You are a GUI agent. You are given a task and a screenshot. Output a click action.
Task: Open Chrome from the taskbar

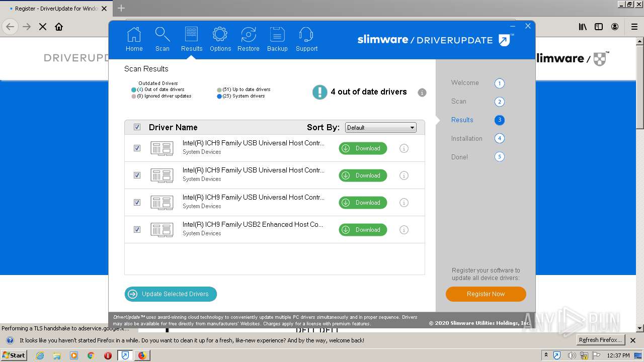click(91, 355)
